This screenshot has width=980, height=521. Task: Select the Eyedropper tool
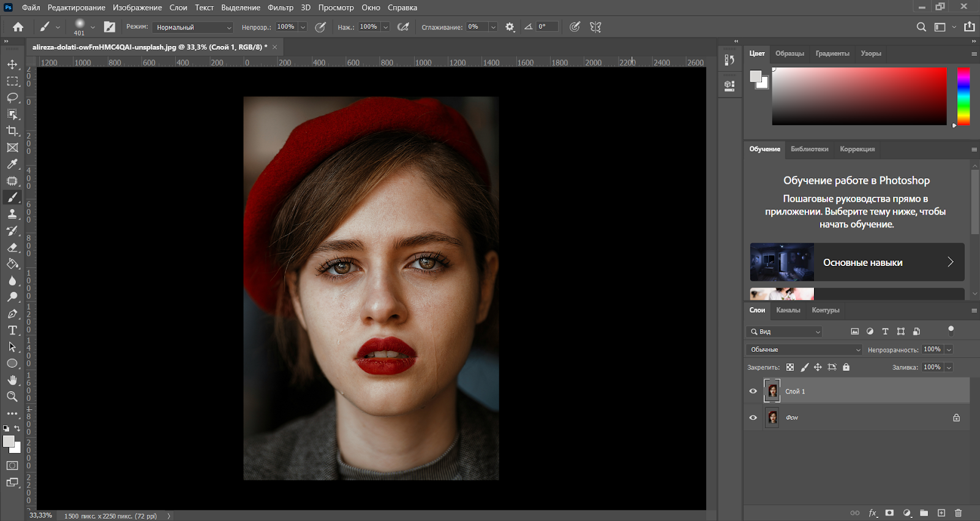[x=12, y=164]
